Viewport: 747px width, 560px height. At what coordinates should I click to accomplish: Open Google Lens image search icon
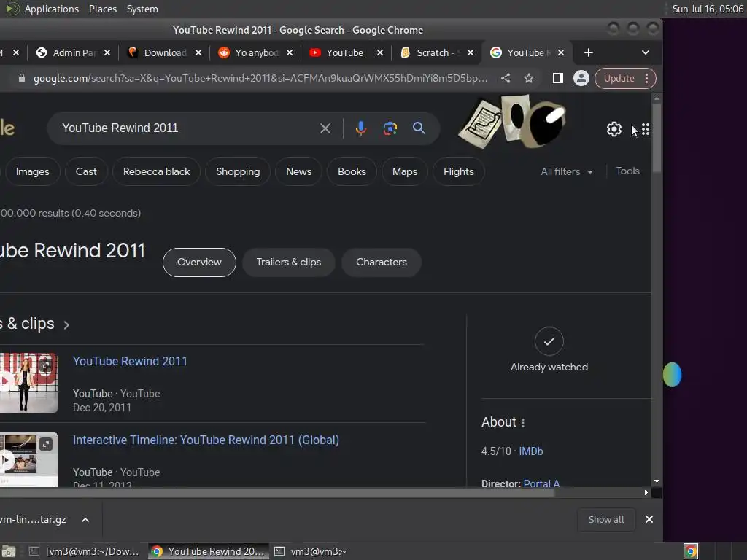390,128
